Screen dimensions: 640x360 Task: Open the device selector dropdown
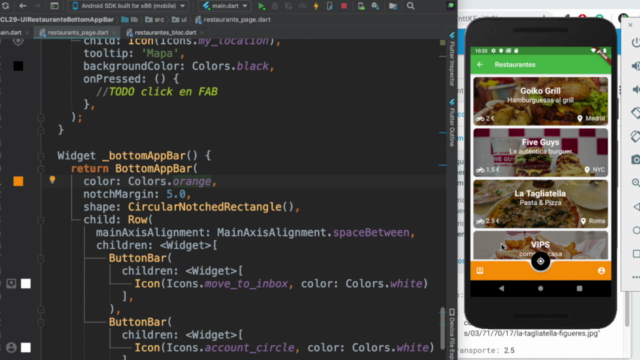pos(128,6)
